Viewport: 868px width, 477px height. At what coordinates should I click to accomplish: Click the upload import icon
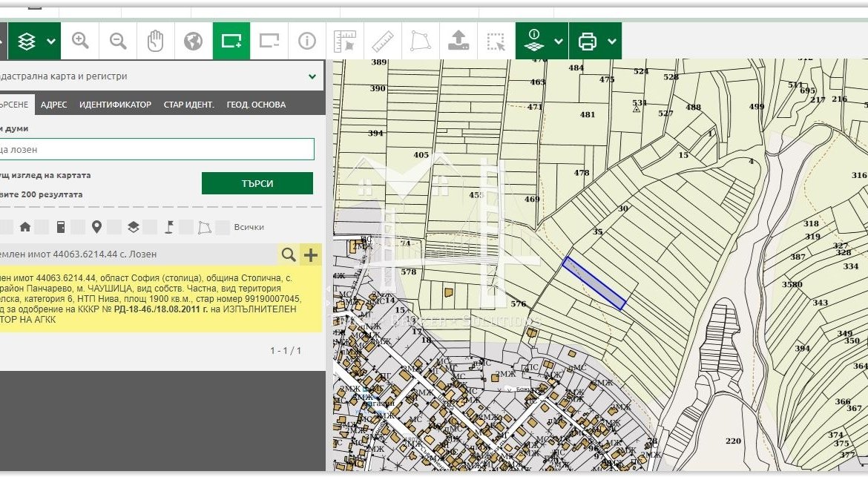[x=458, y=42]
